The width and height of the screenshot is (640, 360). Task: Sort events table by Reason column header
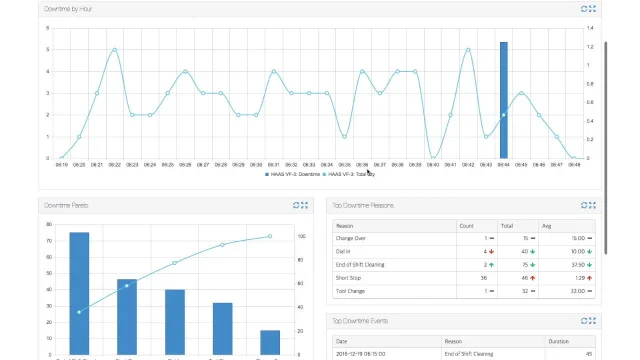[x=493, y=341]
